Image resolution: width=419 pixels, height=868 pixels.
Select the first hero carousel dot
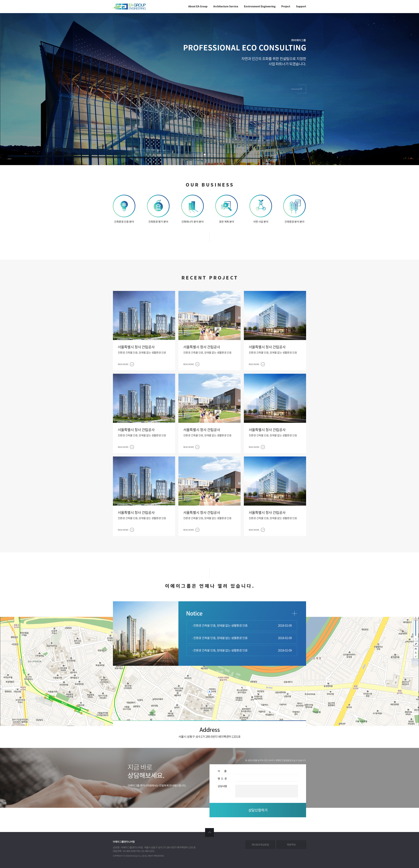pos(205,154)
